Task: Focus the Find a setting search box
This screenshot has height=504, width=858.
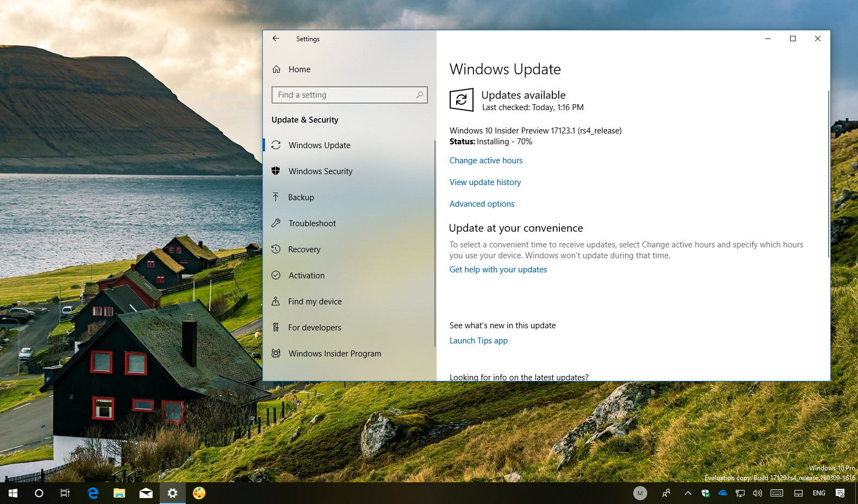Action: (349, 95)
